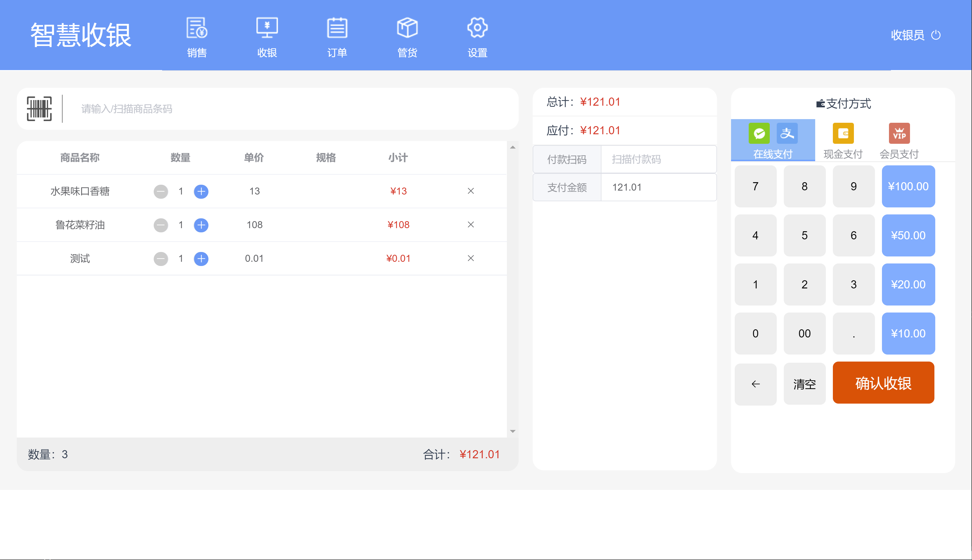Click the 支付金额 field showing 121.01
The image size is (972, 560).
[658, 187]
